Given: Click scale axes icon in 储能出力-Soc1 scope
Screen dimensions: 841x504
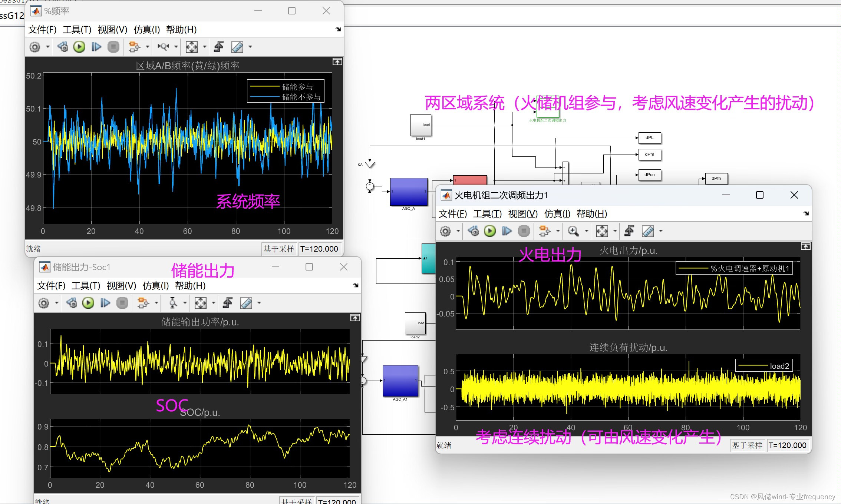Looking at the screenshot, I should [x=201, y=303].
